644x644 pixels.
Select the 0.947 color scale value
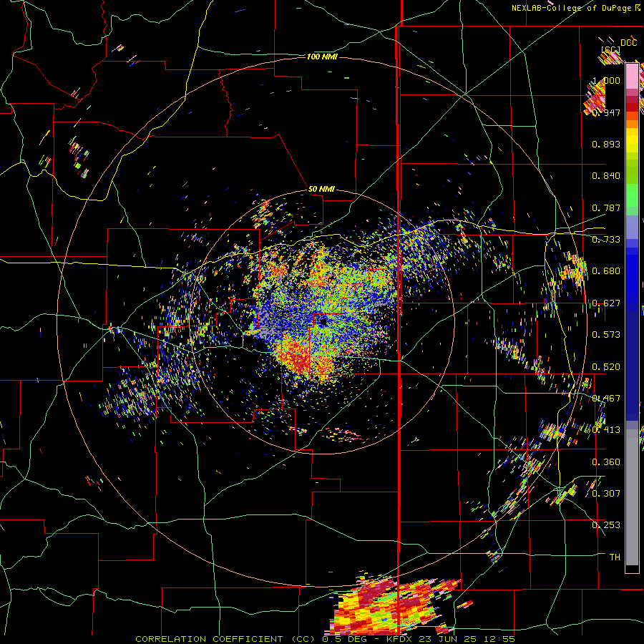tap(606, 112)
